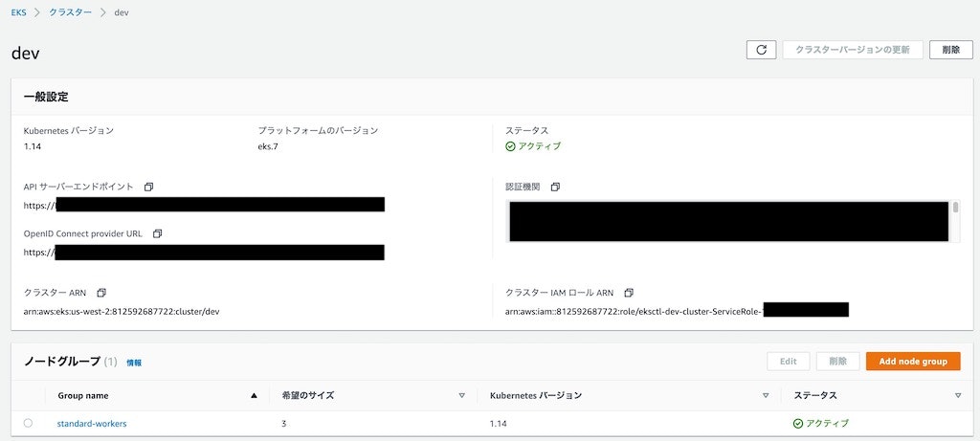Click the node group 削除 button

tap(837, 361)
